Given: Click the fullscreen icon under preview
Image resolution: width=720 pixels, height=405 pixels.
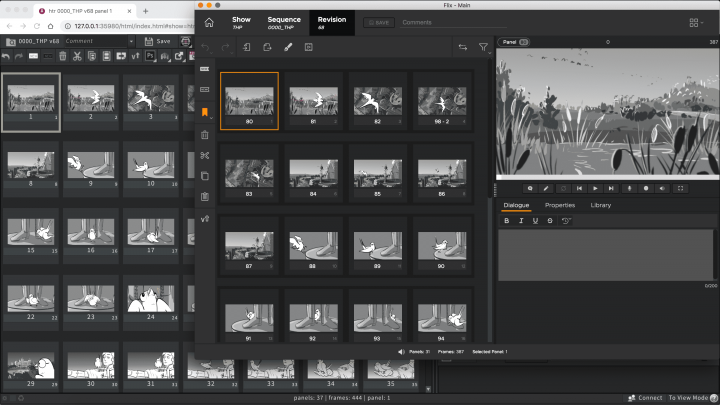Looking at the screenshot, I should (x=681, y=188).
